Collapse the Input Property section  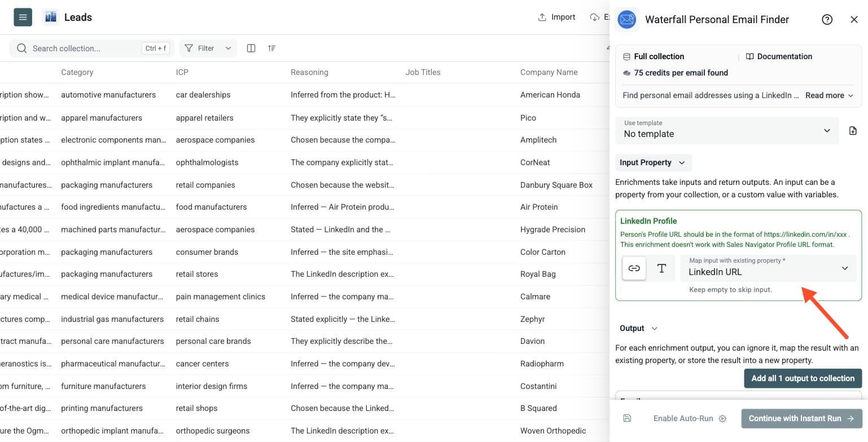653,162
